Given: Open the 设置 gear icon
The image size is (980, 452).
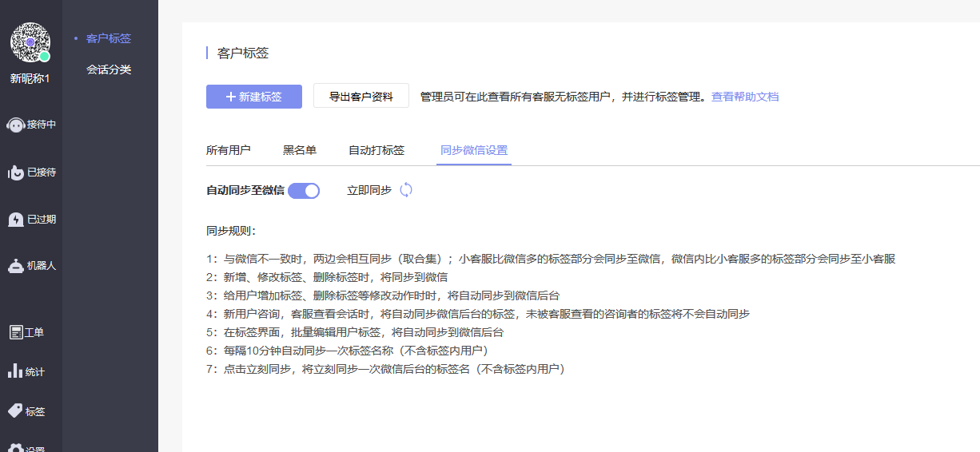Looking at the screenshot, I should [x=15, y=448].
